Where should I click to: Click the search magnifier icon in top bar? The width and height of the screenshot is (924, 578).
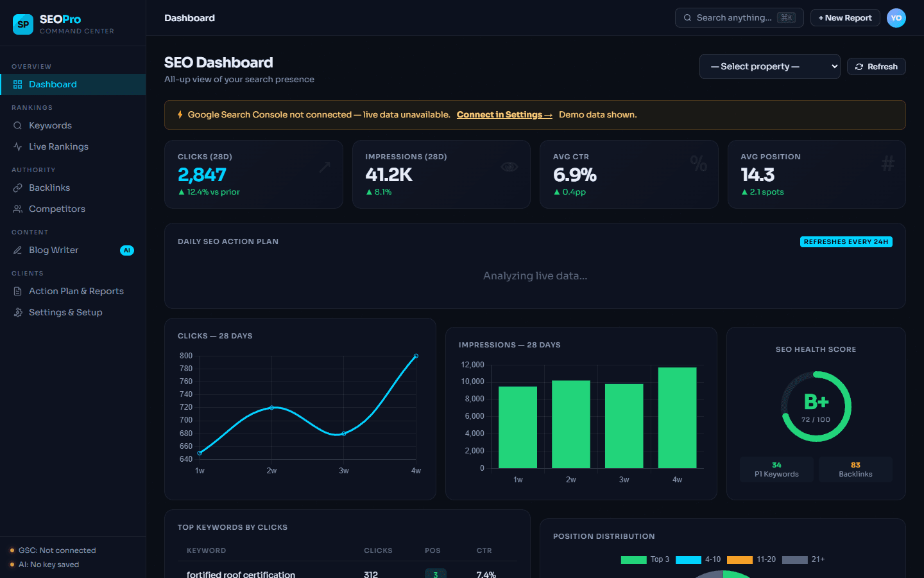688,18
